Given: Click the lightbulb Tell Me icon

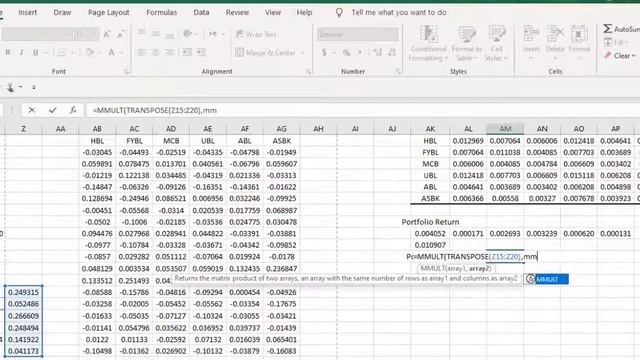Looking at the screenshot, I should coord(339,13).
